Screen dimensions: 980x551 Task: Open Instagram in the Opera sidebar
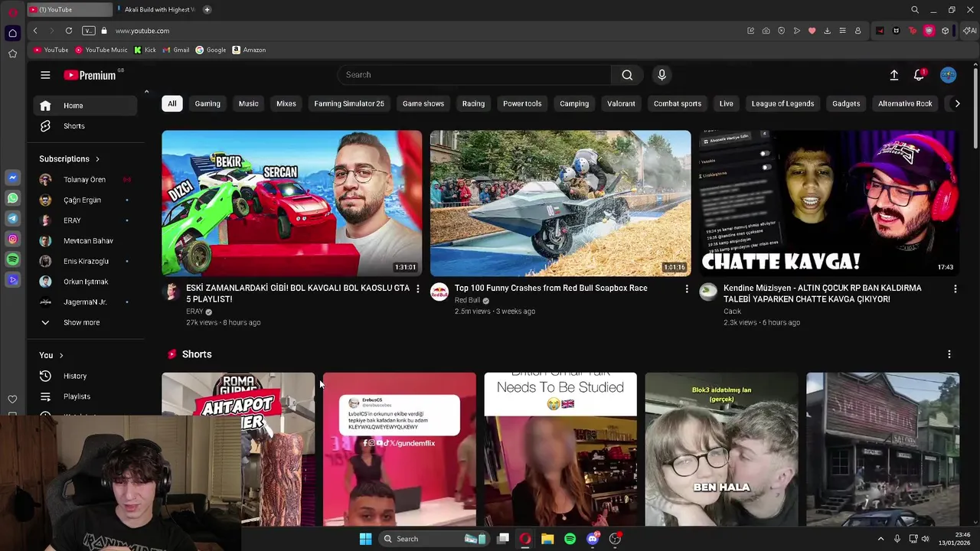click(x=12, y=240)
